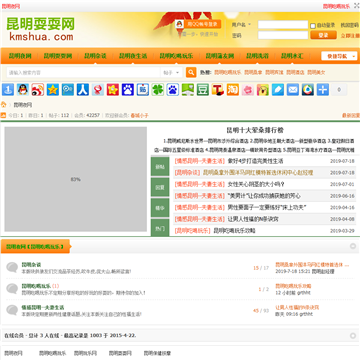This screenshot has width=360, height=360.
Task: Click the forum search input box
Action: click(x=83, y=72)
